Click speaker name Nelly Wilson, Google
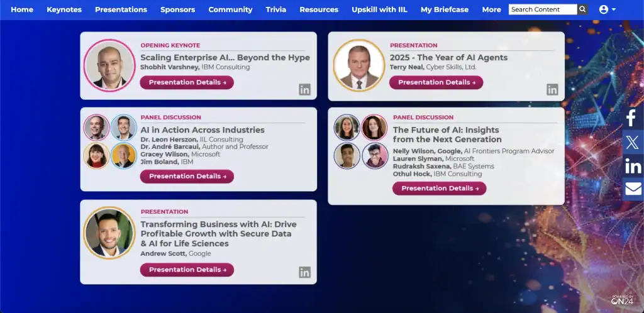This screenshot has width=644, height=313. [x=428, y=151]
